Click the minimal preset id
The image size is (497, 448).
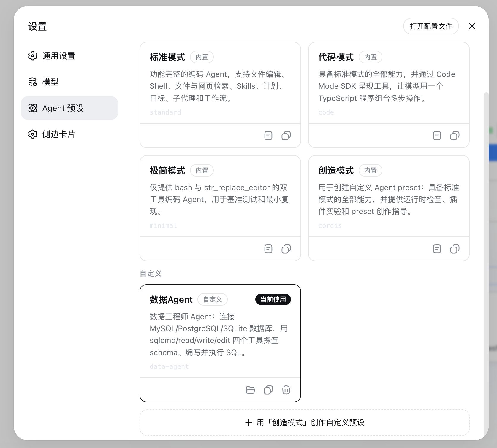point(164,225)
